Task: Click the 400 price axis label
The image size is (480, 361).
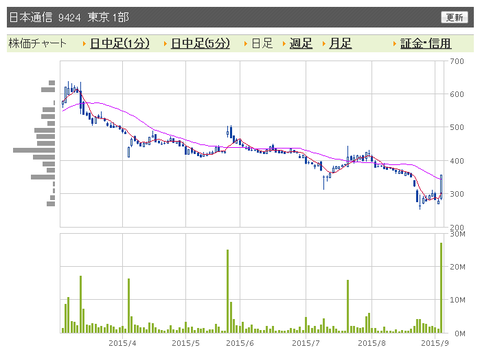Action: (457, 161)
